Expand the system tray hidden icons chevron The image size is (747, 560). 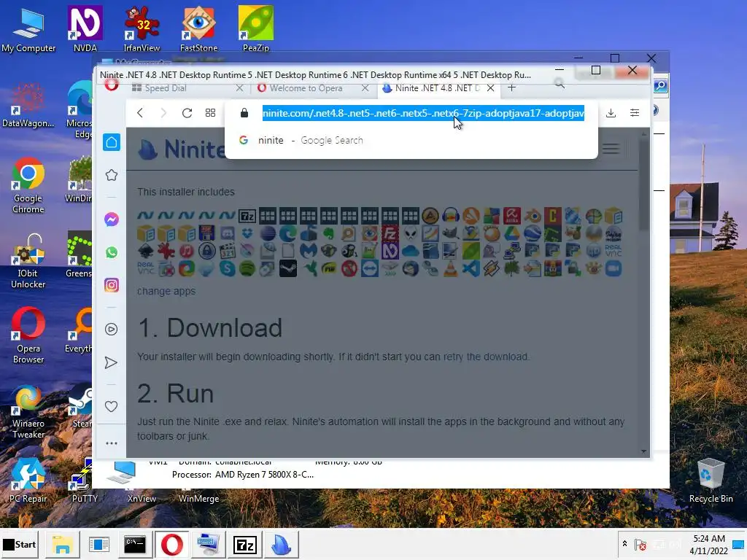click(x=624, y=543)
